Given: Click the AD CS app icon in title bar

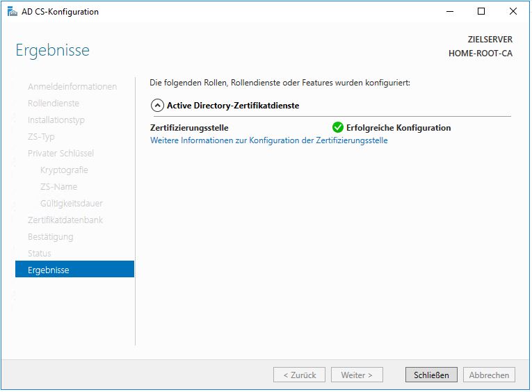Looking at the screenshot, I should tap(12, 11).
